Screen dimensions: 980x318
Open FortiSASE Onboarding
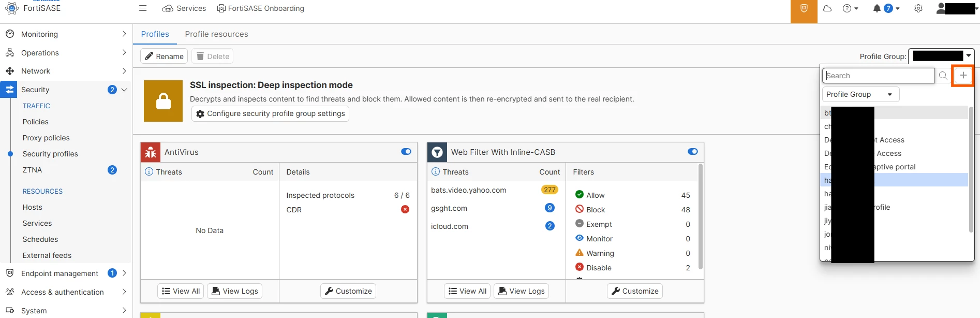(x=261, y=8)
